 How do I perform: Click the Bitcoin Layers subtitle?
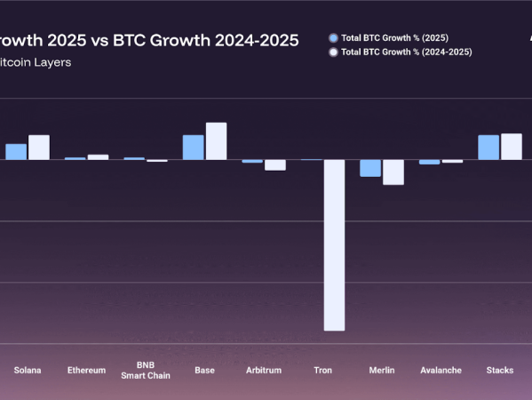(x=36, y=62)
